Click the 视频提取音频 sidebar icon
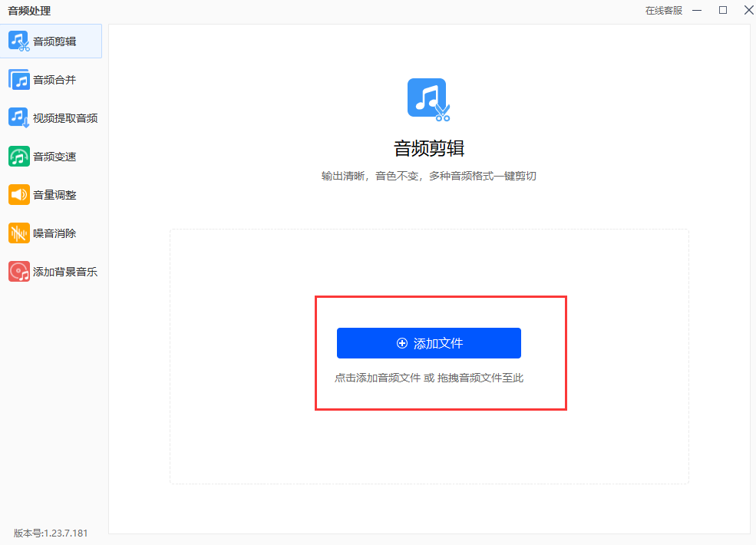 [19, 118]
